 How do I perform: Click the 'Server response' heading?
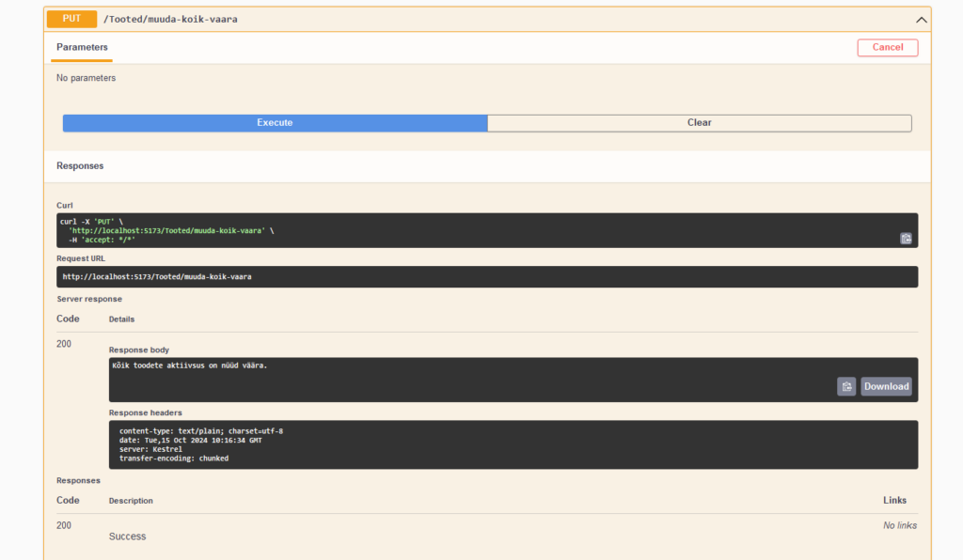point(89,300)
